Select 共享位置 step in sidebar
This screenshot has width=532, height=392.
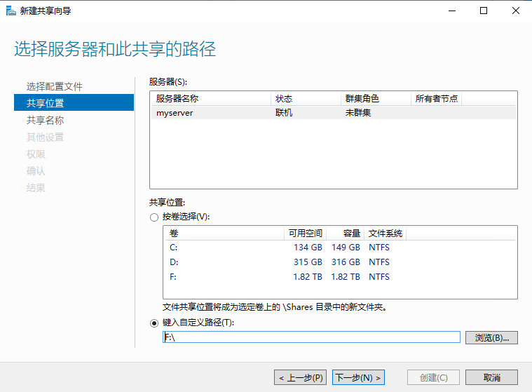[46, 103]
